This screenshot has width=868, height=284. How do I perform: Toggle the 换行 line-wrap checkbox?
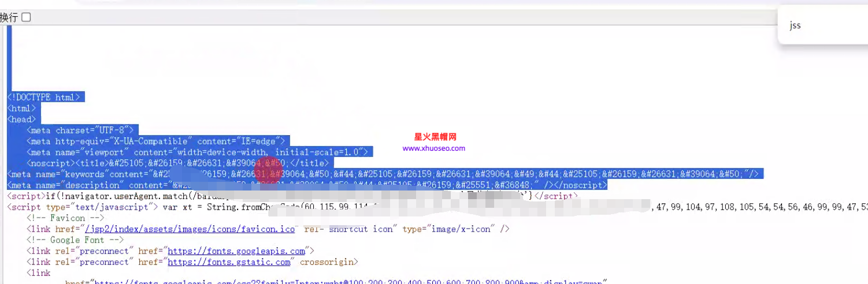tap(26, 17)
